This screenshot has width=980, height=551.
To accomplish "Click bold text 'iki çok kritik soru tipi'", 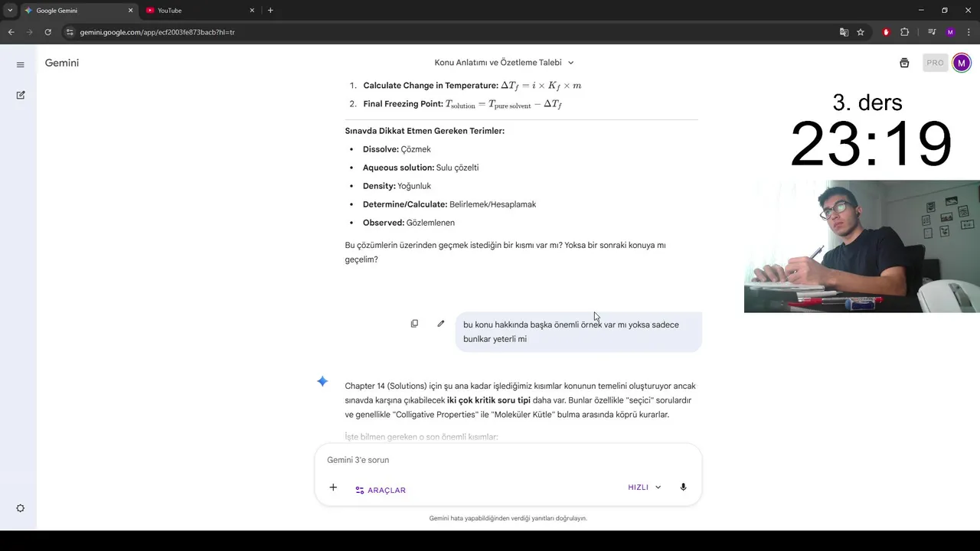I will pyautogui.click(x=488, y=400).
